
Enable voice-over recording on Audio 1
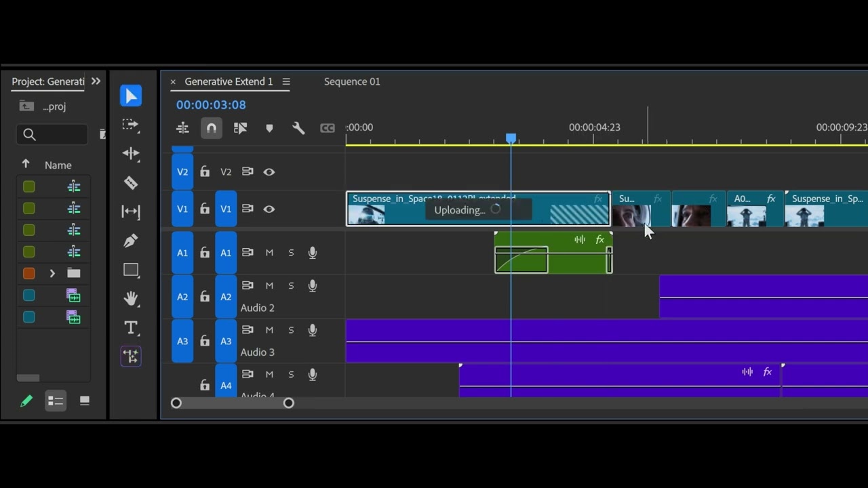pyautogui.click(x=313, y=252)
